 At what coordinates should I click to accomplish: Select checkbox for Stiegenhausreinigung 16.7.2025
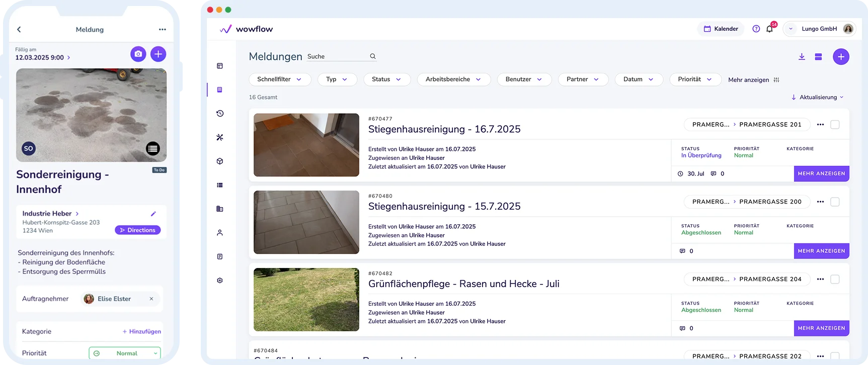coord(835,125)
